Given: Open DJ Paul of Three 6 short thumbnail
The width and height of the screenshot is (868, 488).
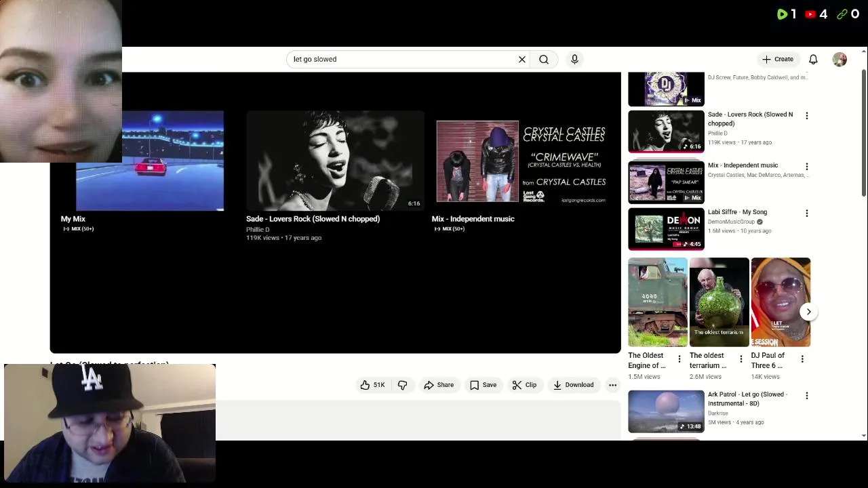Looking at the screenshot, I should point(781,302).
